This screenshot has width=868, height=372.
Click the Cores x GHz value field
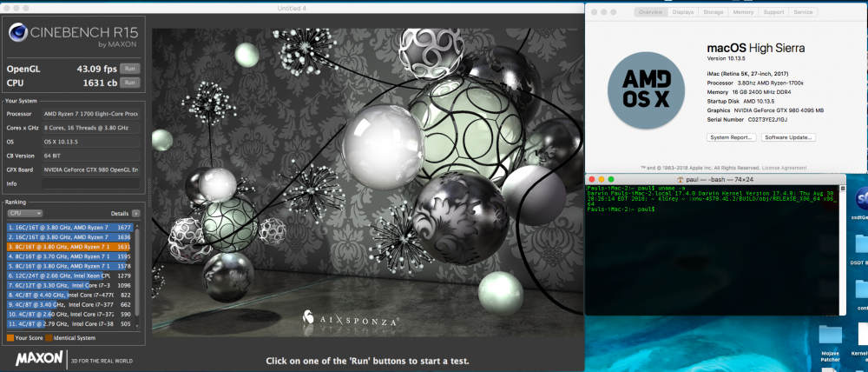tap(91, 128)
